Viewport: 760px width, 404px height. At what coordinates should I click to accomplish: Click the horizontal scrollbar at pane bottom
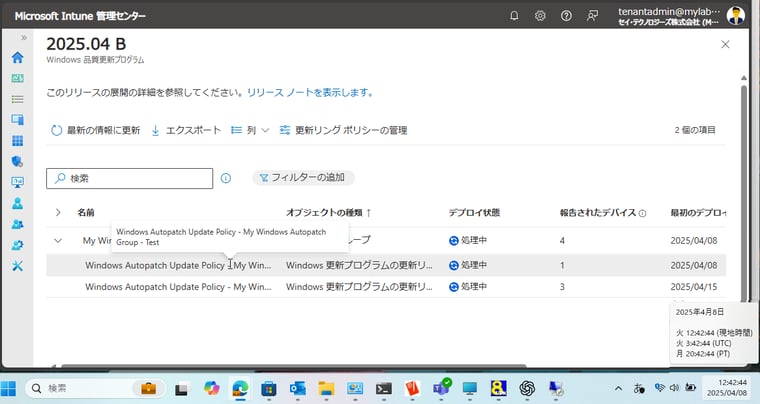tap(293, 366)
